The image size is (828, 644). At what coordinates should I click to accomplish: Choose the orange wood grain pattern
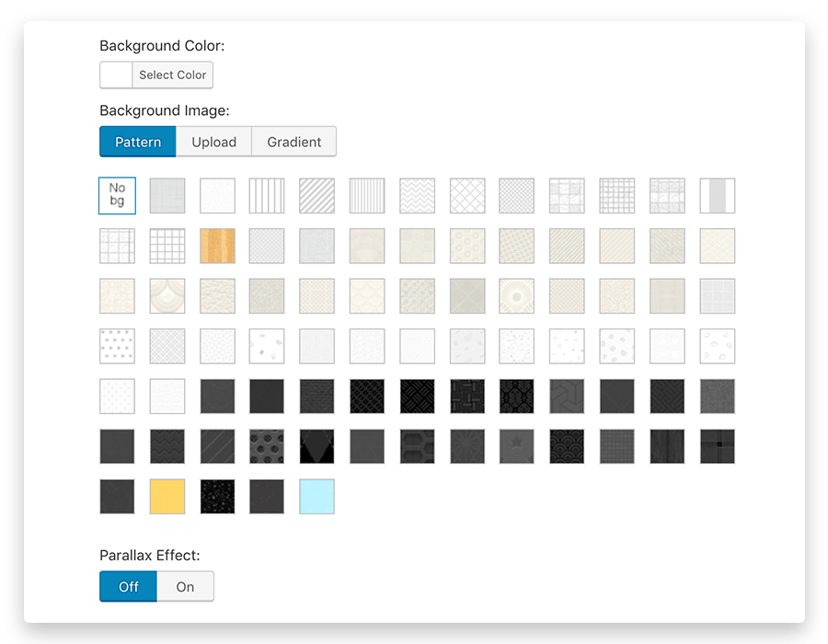(217, 246)
